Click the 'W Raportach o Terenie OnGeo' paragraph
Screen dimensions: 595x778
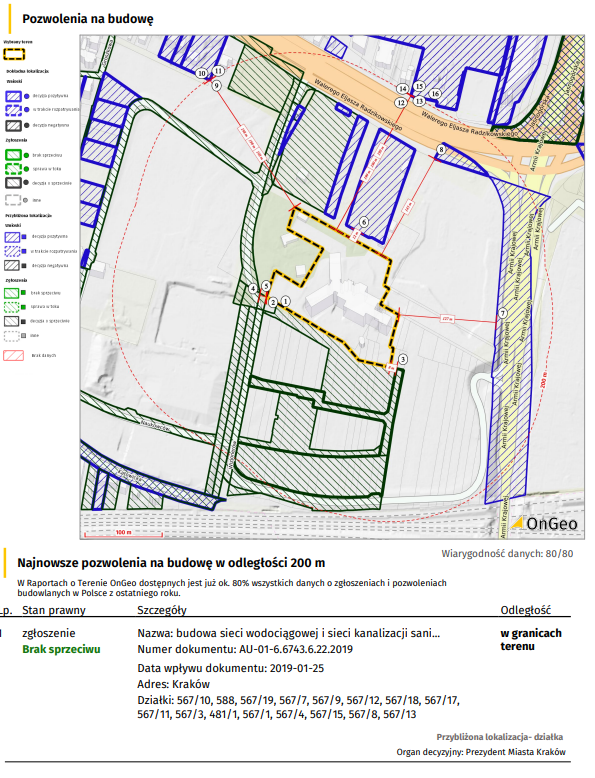point(232,588)
